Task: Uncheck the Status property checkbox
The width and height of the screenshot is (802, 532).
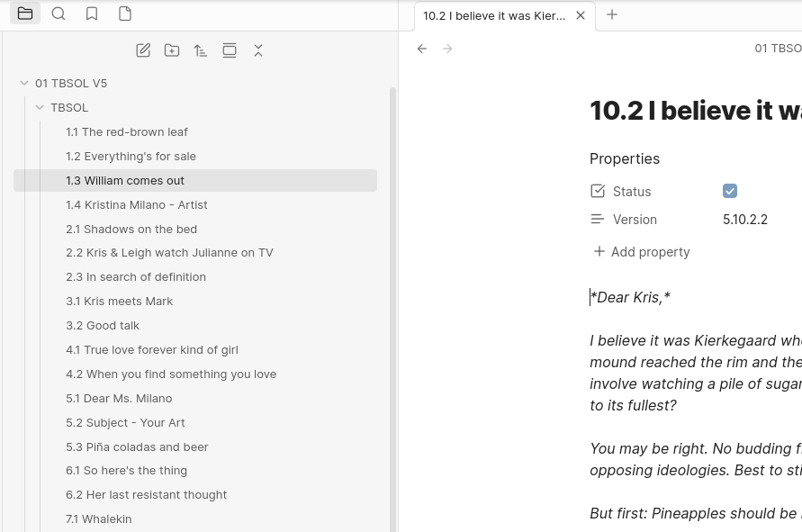Action: pos(730,191)
